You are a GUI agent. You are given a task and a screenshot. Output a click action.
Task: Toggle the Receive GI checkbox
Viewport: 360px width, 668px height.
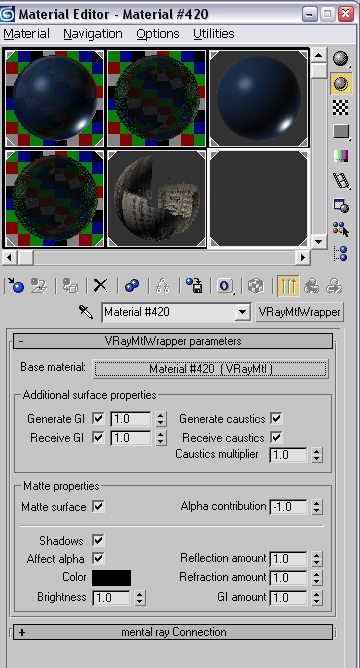click(98, 438)
